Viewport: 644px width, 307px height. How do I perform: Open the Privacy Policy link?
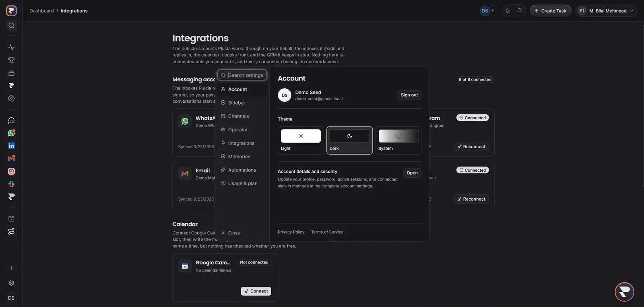pos(291,232)
